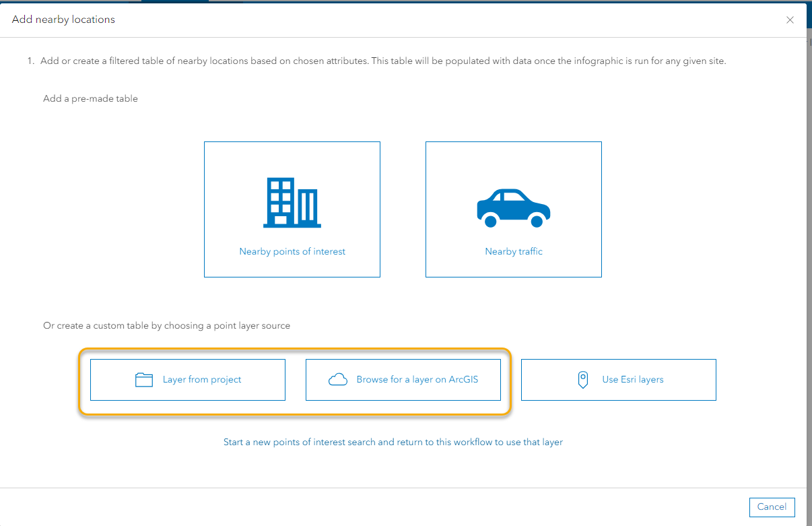Select Use Esri layers as the source
The height and width of the screenshot is (526, 812).
coord(618,379)
